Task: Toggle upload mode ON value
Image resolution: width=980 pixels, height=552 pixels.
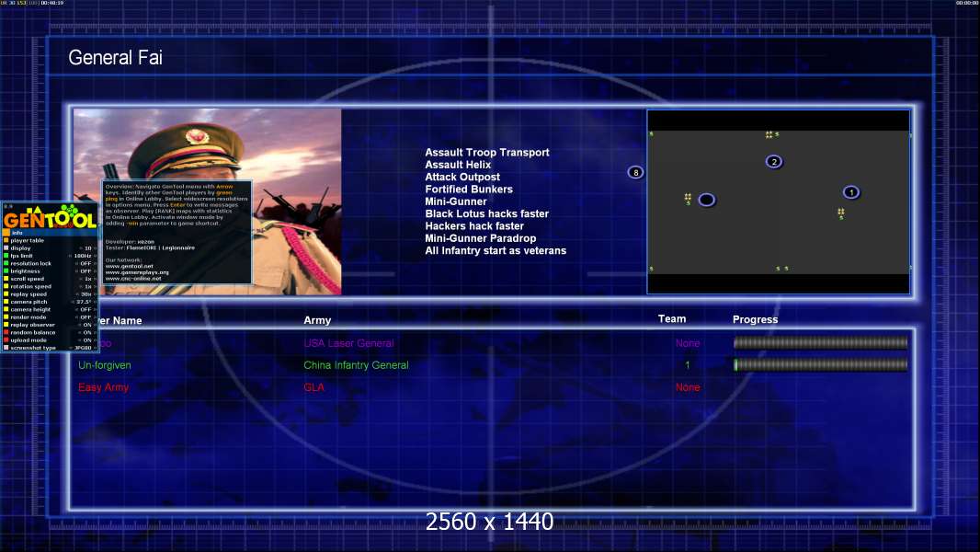Action: point(87,340)
